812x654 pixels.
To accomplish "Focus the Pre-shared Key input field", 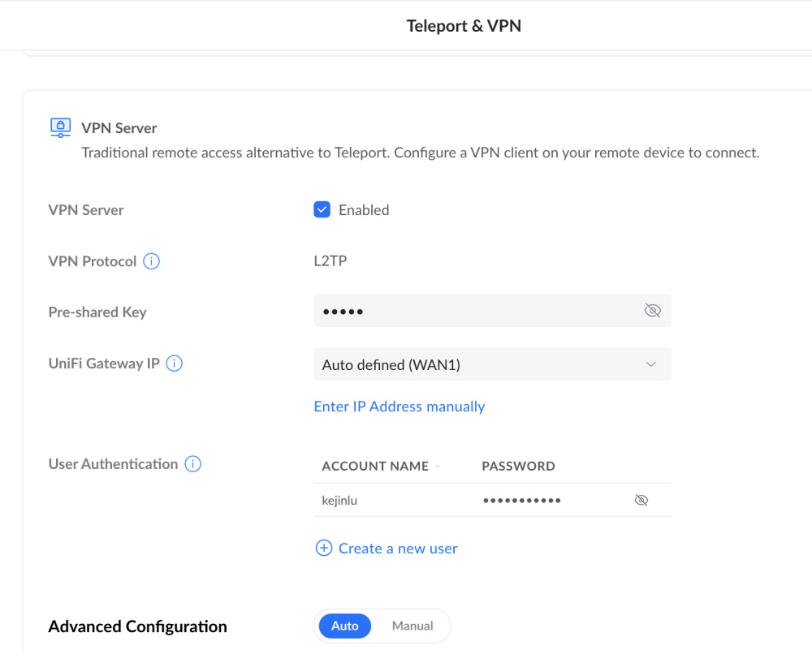I will [475, 312].
